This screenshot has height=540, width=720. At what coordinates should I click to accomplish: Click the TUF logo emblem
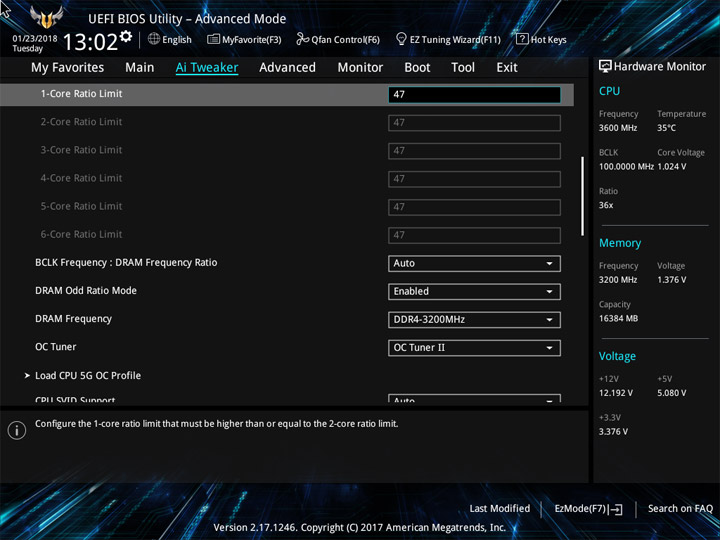[46, 17]
